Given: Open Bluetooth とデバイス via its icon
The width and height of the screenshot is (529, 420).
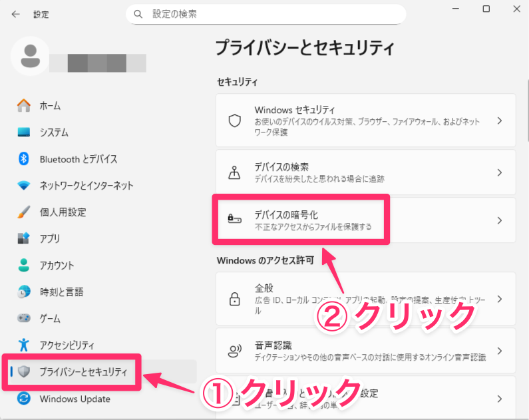Looking at the screenshot, I should [24, 159].
